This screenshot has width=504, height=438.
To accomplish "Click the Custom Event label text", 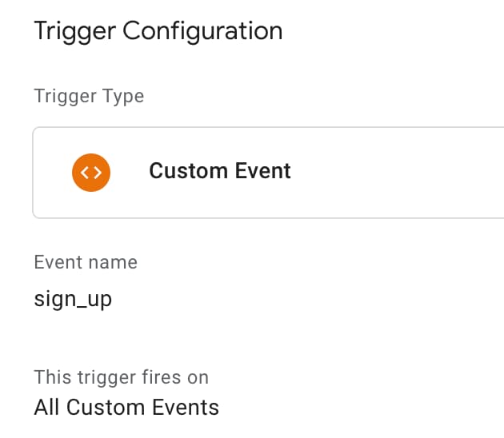I will click(220, 171).
